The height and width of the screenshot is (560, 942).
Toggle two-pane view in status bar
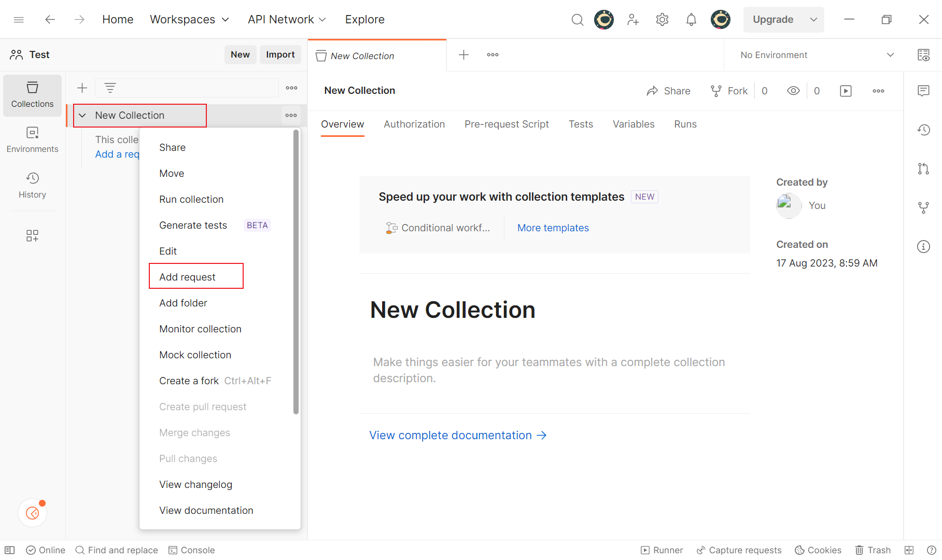coord(909,550)
